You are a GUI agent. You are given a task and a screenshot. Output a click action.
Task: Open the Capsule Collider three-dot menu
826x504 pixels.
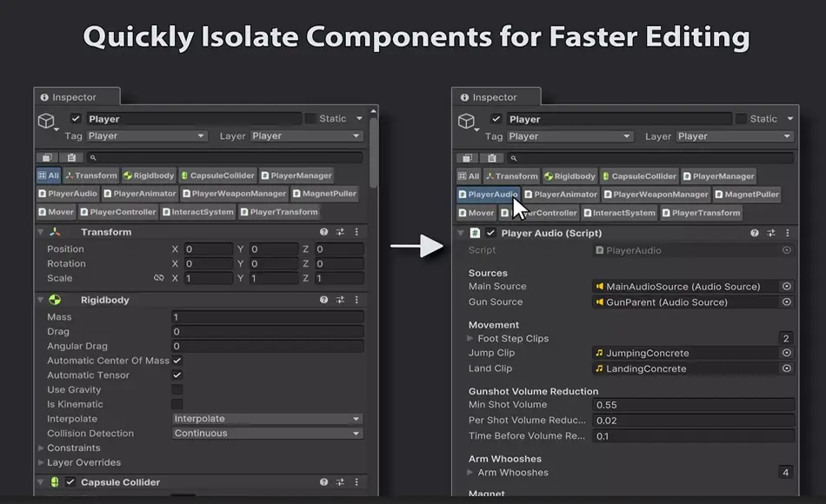point(356,482)
